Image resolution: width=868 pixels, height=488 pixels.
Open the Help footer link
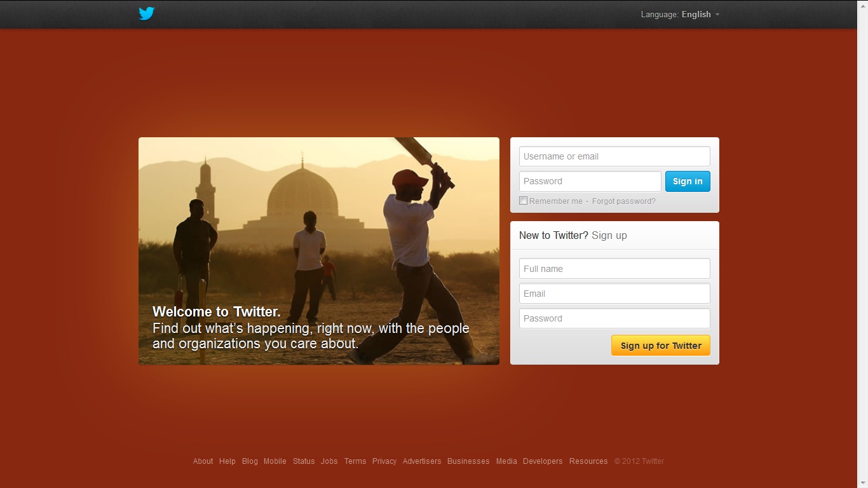[x=227, y=461]
